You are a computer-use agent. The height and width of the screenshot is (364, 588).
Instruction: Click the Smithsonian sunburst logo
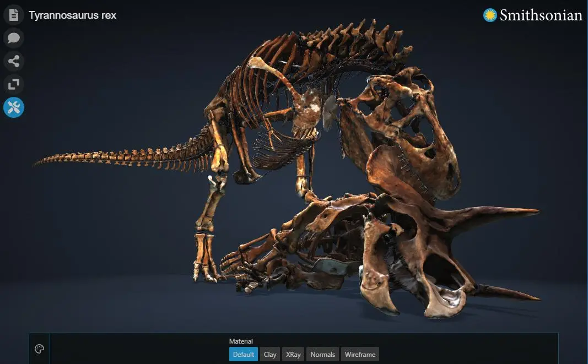click(490, 15)
